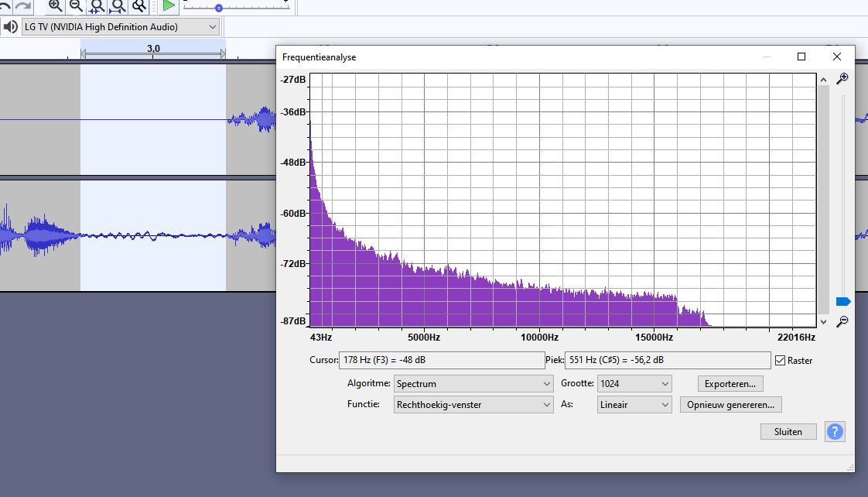Toggle the Raster checkbox
Image resolution: width=868 pixels, height=497 pixels.
coord(780,361)
